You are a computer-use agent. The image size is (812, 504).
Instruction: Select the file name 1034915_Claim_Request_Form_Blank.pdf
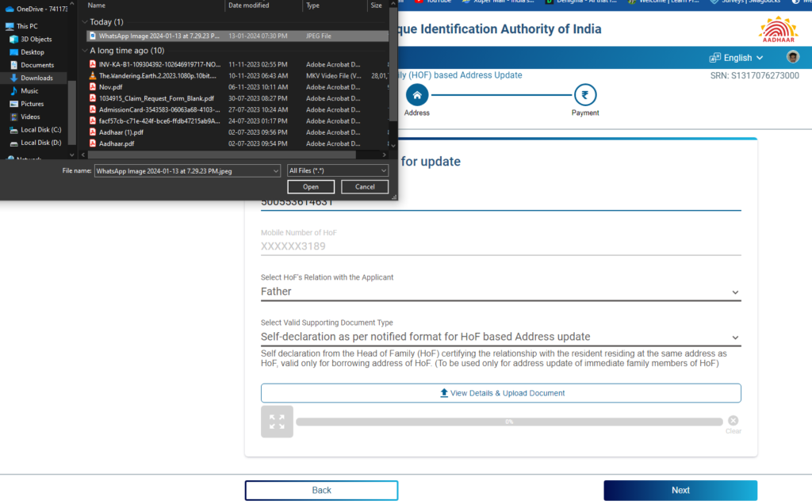(x=156, y=98)
